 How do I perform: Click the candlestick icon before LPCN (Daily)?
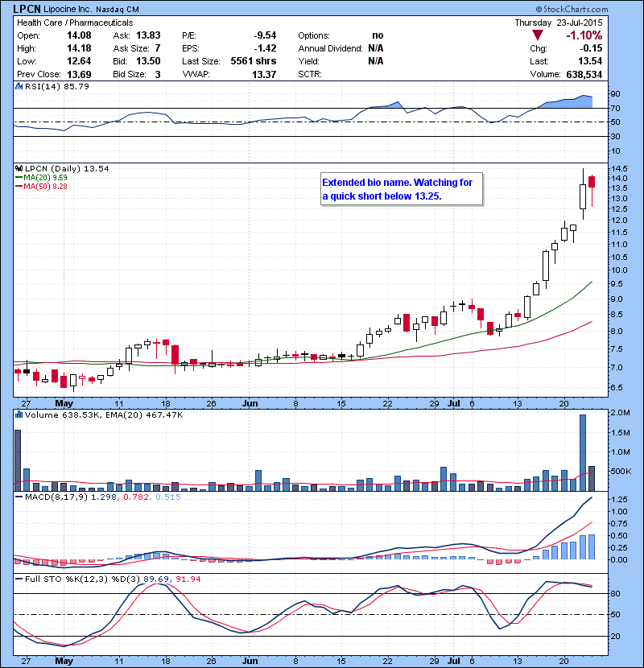19,169
